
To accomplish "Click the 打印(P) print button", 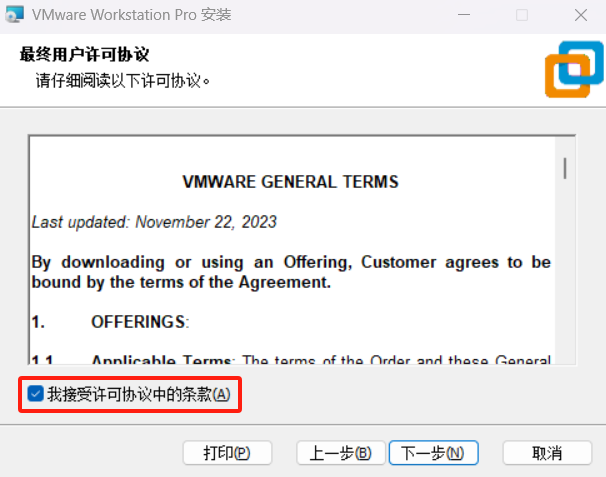I will pos(227,453).
